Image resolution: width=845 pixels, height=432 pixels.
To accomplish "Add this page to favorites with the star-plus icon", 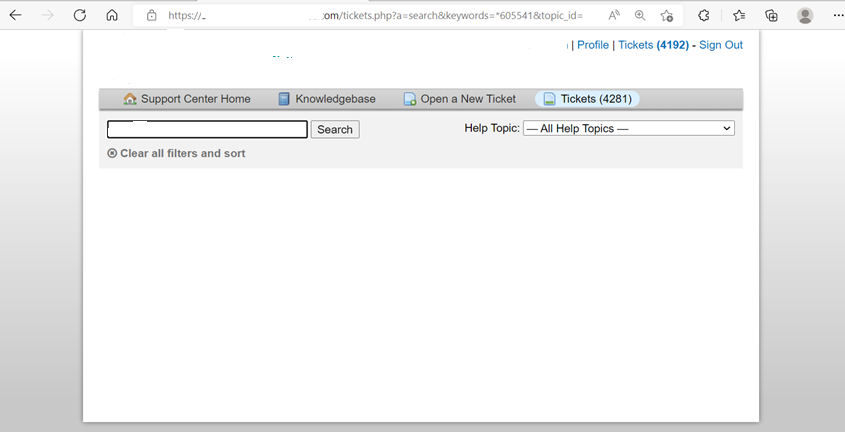I will click(x=667, y=16).
